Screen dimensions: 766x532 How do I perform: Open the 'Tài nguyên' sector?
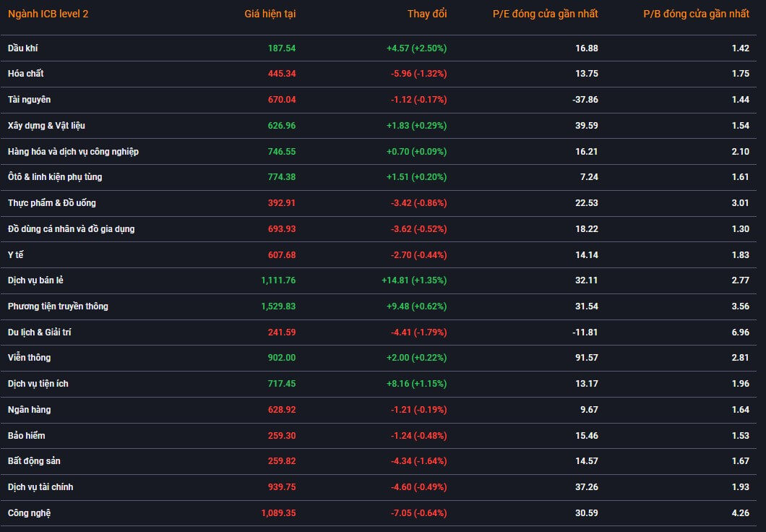(30, 100)
